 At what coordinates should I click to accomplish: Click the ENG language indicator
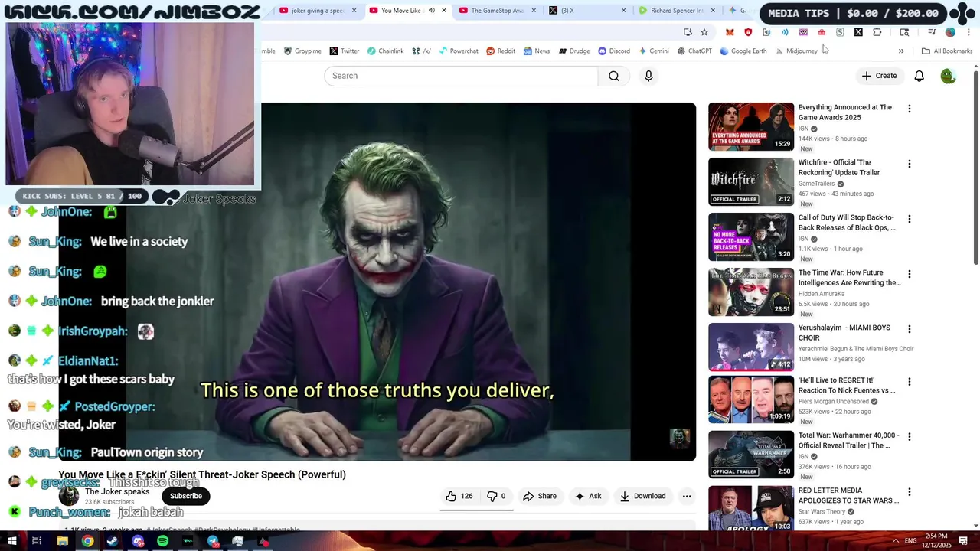tap(911, 541)
